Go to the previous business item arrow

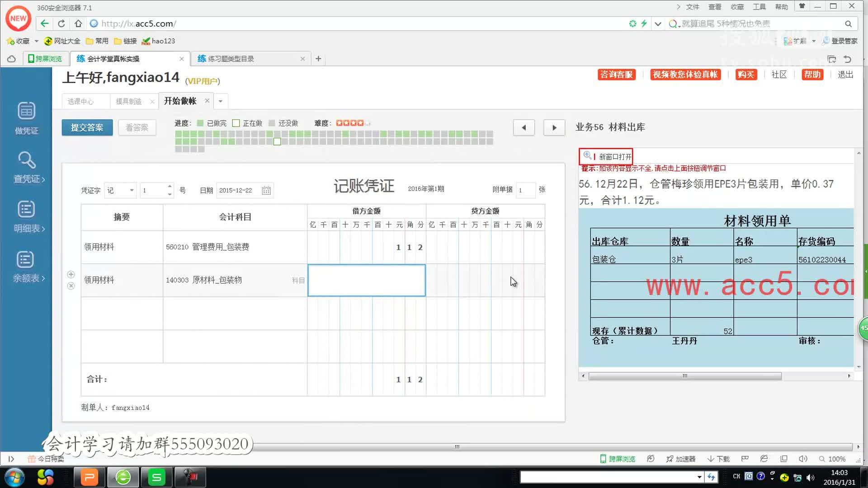[x=524, y=128]
